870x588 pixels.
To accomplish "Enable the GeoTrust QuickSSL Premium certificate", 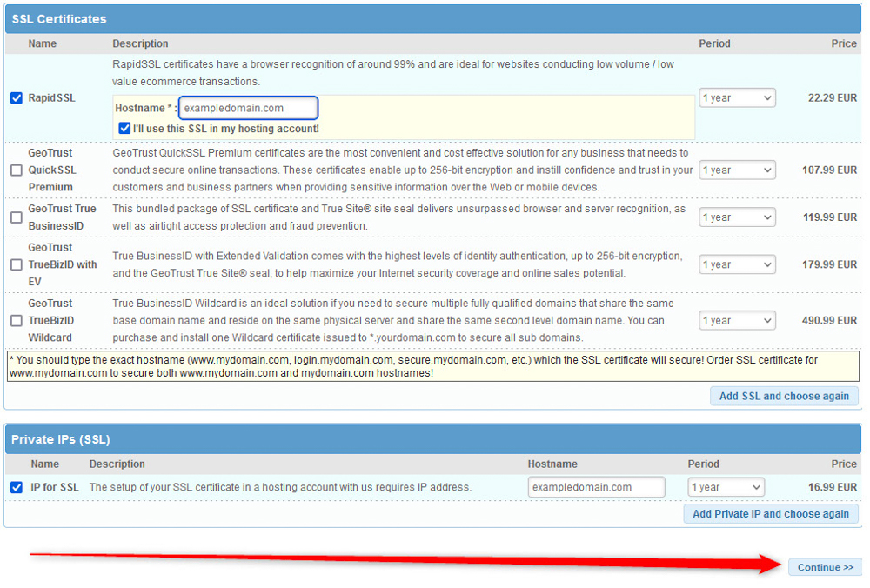I will pyautogui.click(x=16, y=170).
